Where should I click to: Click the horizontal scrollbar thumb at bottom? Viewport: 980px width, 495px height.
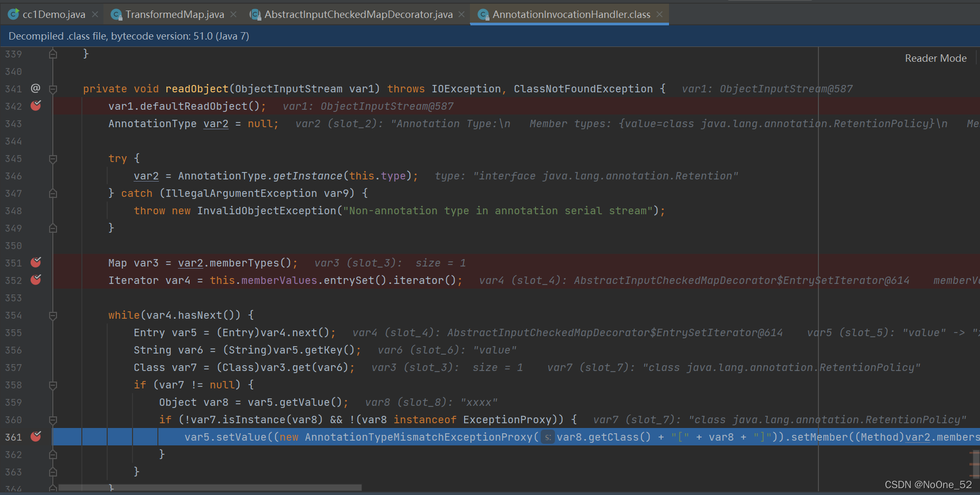(x=210, y=488)
